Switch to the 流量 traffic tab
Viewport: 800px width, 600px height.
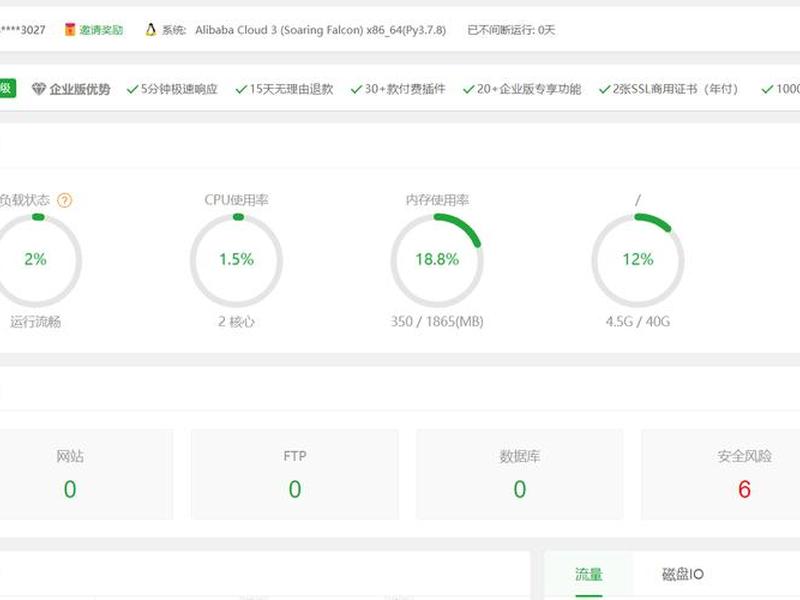point(589,574)
